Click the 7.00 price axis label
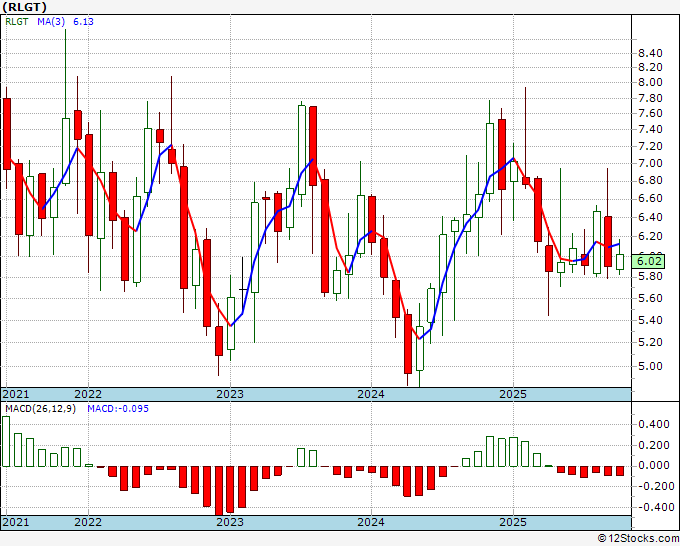 point(650,163)
